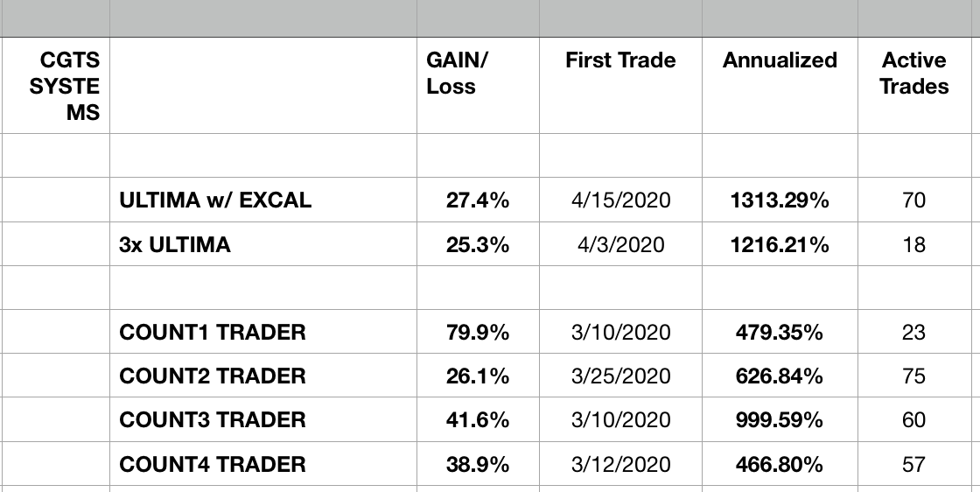Image resolution: width=980 pixels, height=492 pixels.
Task: Select the ULTIMA w/ EXCAL row label
Action: click(215, 200)
